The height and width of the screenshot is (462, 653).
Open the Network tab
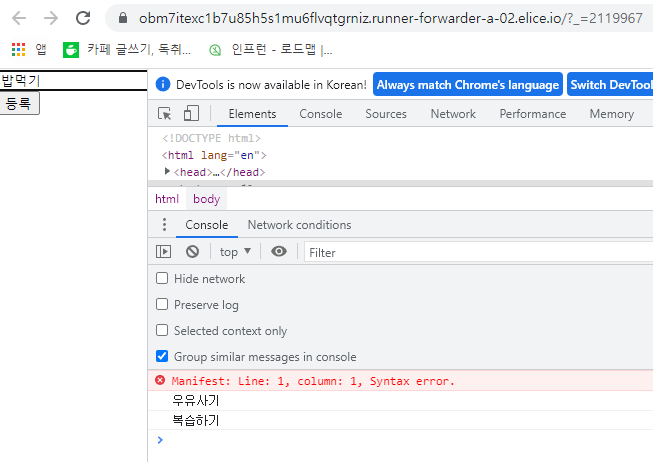pos(453,114)
